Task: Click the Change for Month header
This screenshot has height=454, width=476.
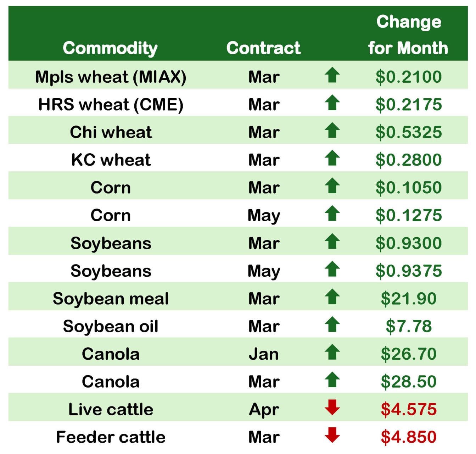Action: [408, 35]
